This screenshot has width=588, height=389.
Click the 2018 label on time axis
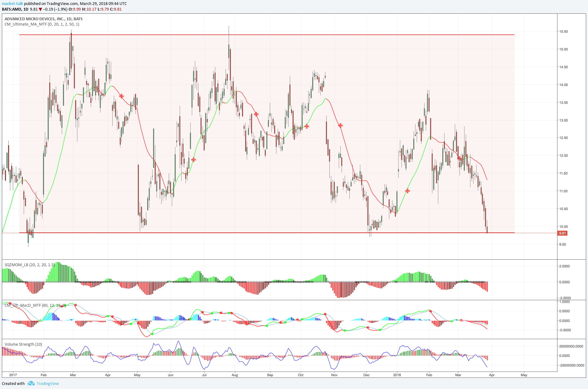397,375
